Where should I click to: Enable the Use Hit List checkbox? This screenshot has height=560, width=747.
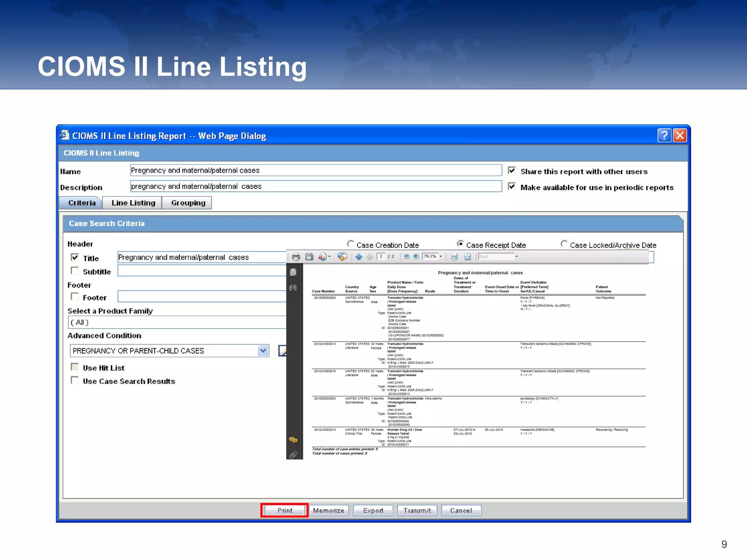pyautogui.click(x=75, y=367)
